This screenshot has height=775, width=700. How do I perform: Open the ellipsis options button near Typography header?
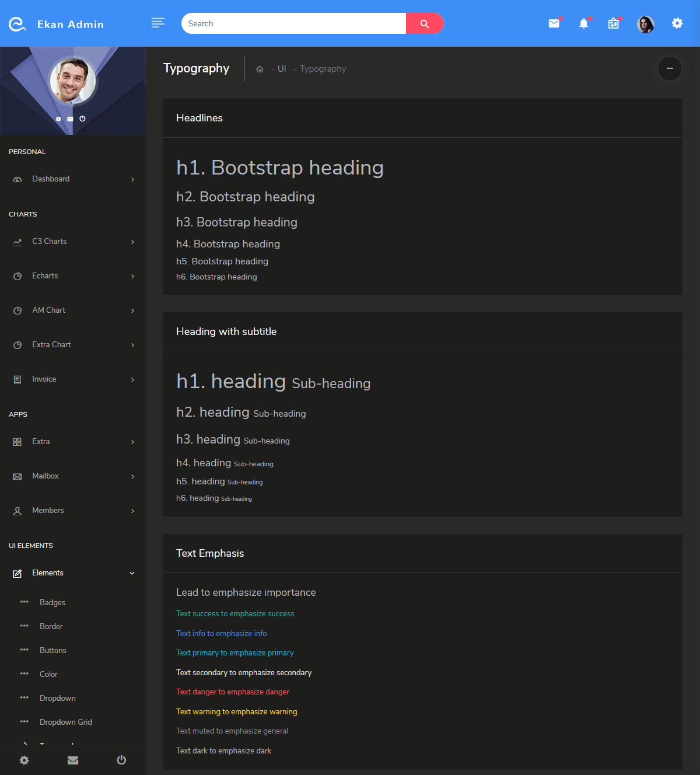(670, 69)
